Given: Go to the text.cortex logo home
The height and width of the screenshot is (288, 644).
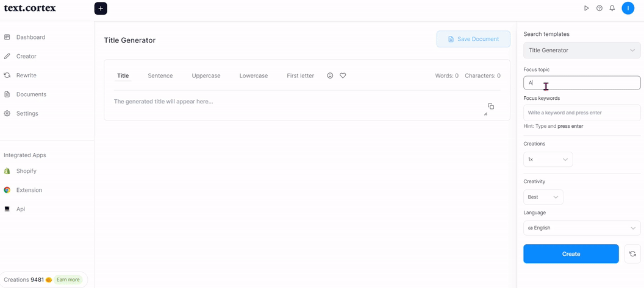Looking at the screenshot, I should click(x=29, y=8).
